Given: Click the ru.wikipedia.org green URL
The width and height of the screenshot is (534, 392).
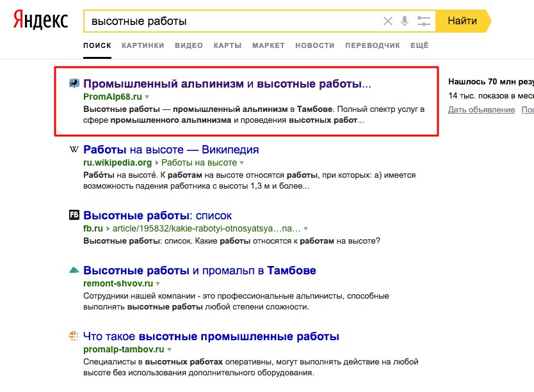Looking at the screenshot, I should [118, 162].
